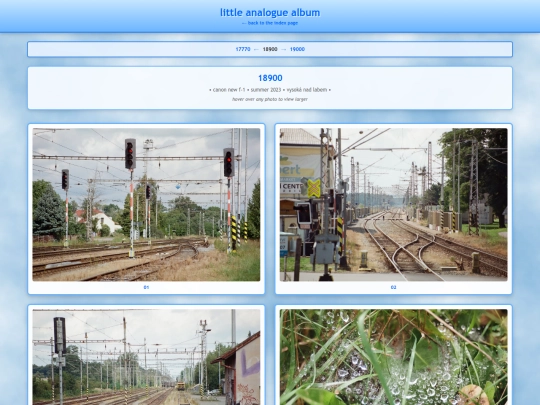Open the photo of the station with graffiti building
The image size is (540, 405).
click(x=146, y=357)
